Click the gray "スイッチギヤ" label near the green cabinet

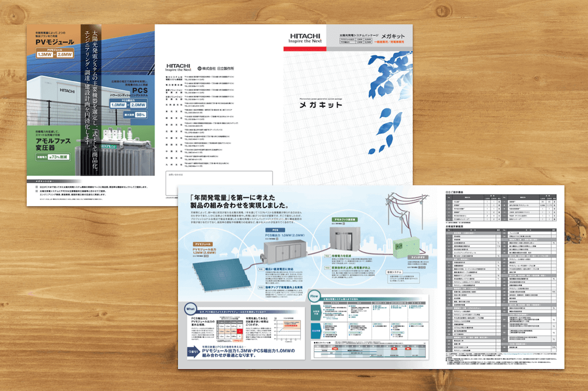click(418, 257)
